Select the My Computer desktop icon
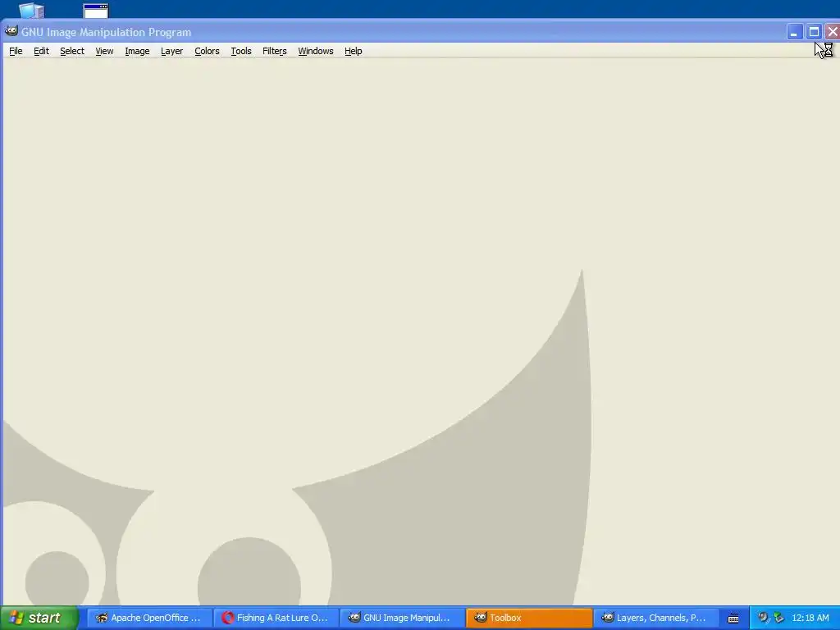Screen dimensions: 840x630 pyautogui.click(x=32, y=10)
